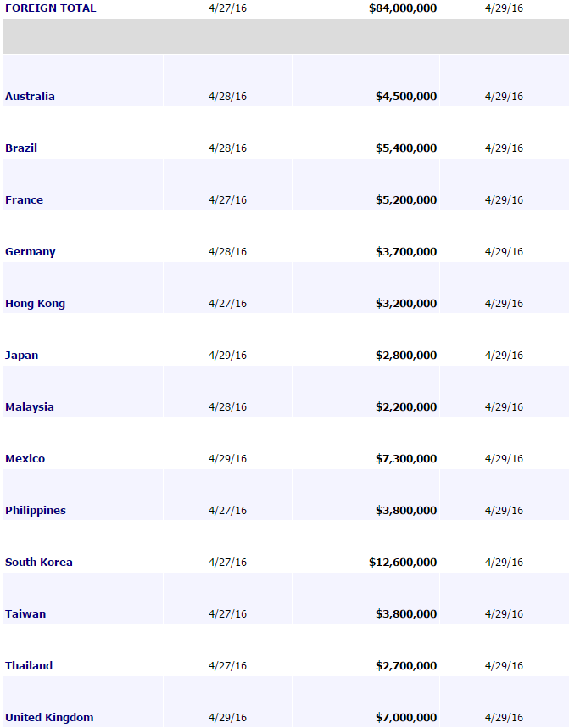Open the Thailand country link

tap(29, 666)
